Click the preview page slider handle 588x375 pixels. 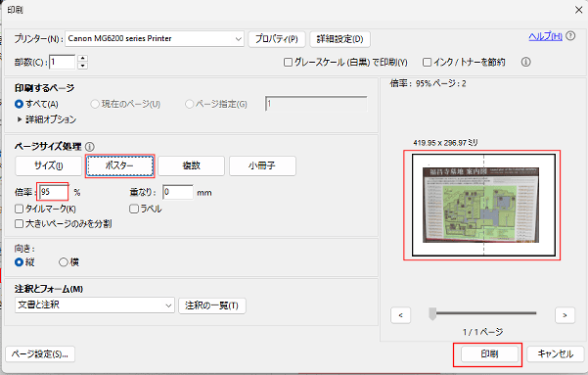point(432,314)
